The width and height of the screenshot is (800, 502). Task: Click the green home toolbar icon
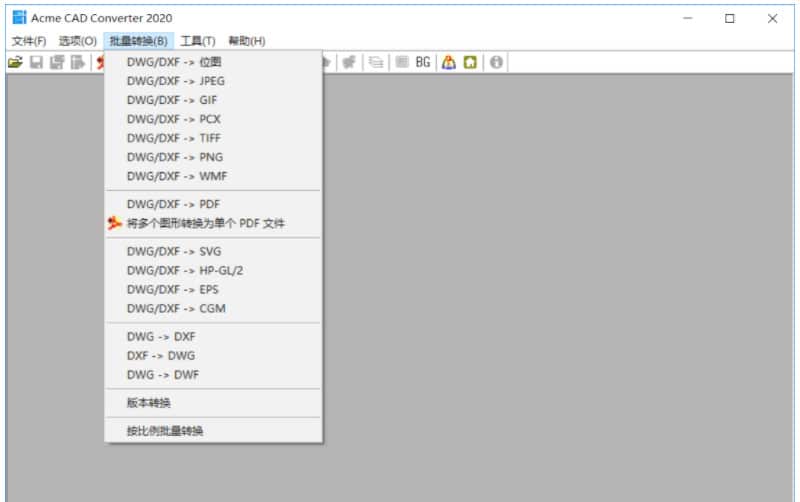tap(470, 62)
